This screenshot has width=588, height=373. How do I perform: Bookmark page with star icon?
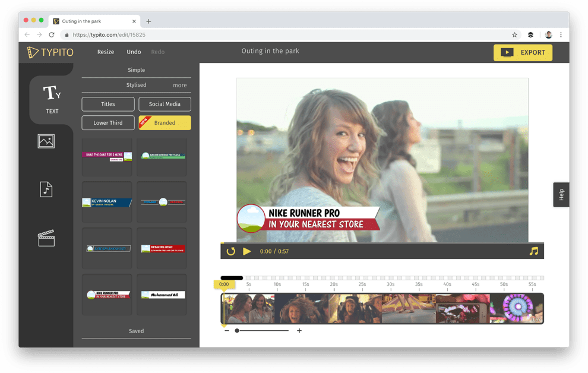[x=514, y=35]
